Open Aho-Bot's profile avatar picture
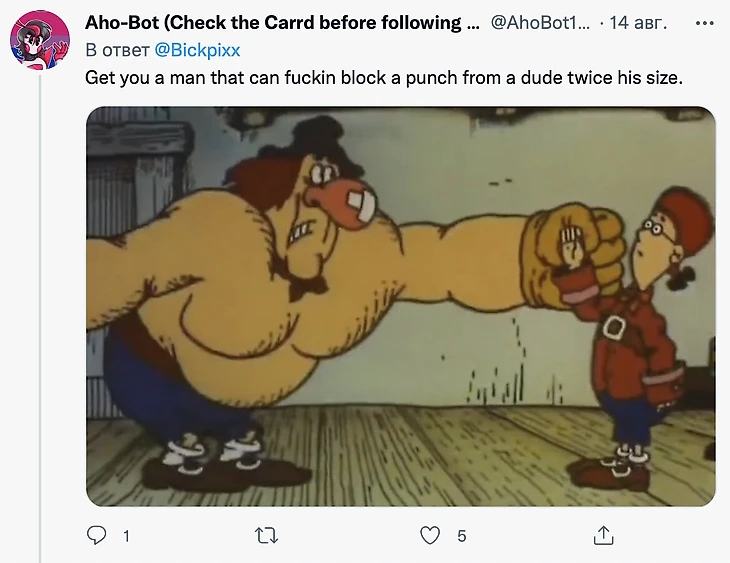Viewport: 730px width, 563px height. 40,40
